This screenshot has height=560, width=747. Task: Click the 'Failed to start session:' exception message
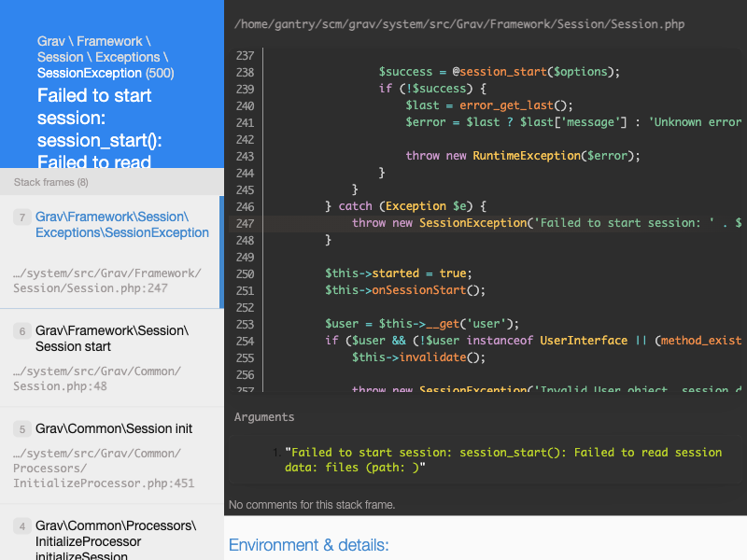(x=100, y=129)
